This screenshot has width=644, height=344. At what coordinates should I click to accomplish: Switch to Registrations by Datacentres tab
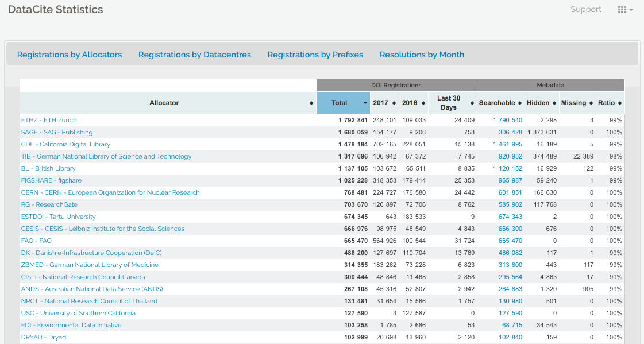click(x=195, y=55)
